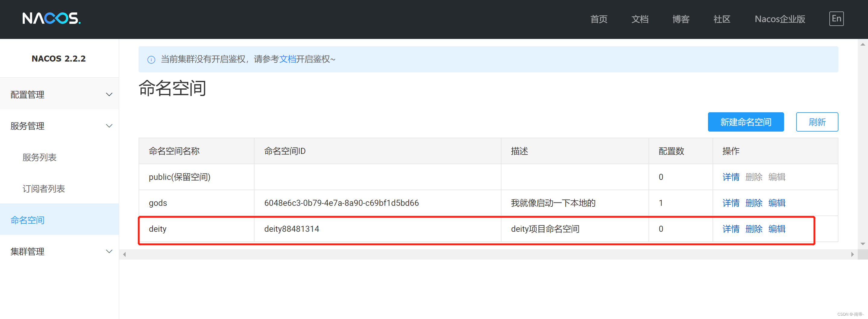Image resolution: width=868 pixels, height=319 pixels.
Task: Click the 命名空间名称 column header
Action: pos(197,151)
